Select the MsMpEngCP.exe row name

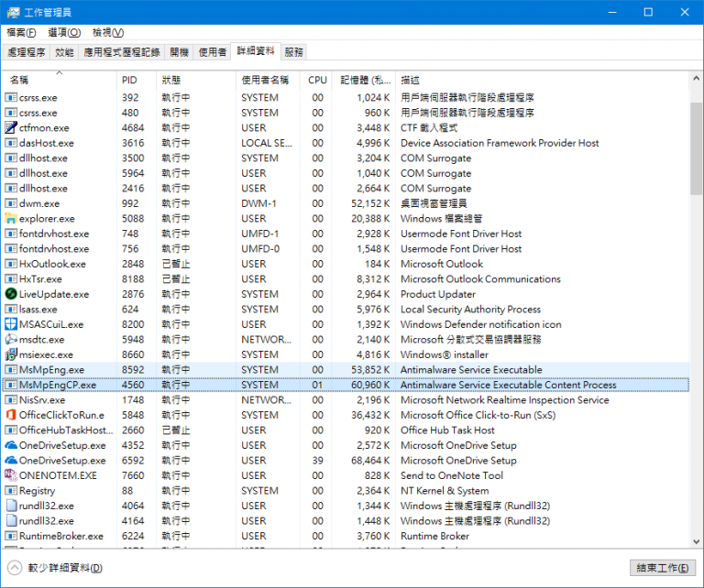58,385
